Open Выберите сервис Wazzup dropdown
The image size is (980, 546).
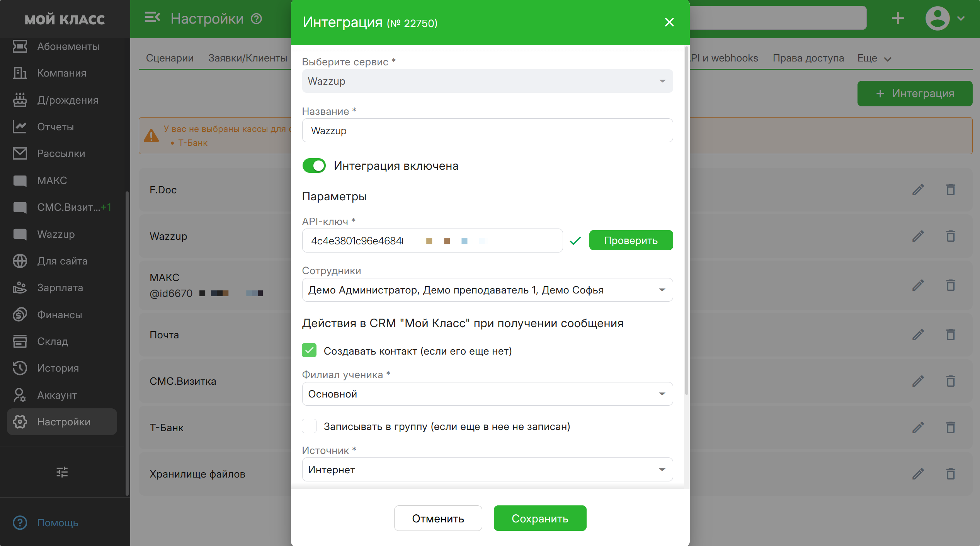[487, 81]
